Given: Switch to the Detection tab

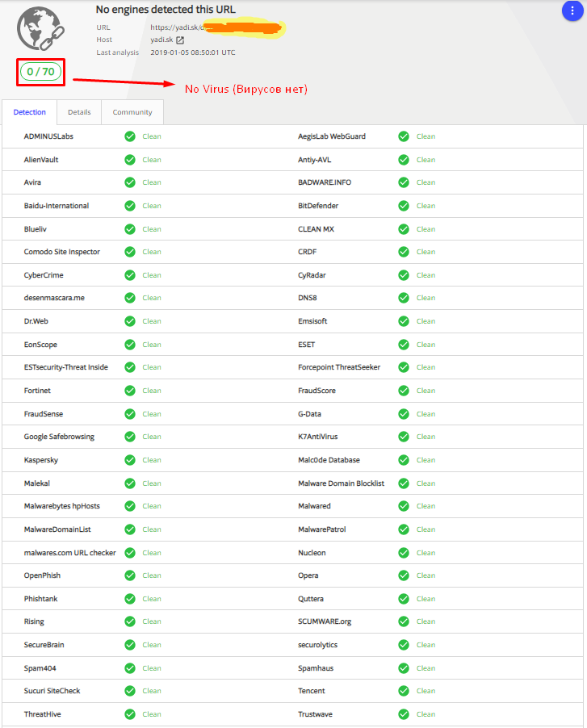Looking at the screenshot, I should (x=30, y=112).
